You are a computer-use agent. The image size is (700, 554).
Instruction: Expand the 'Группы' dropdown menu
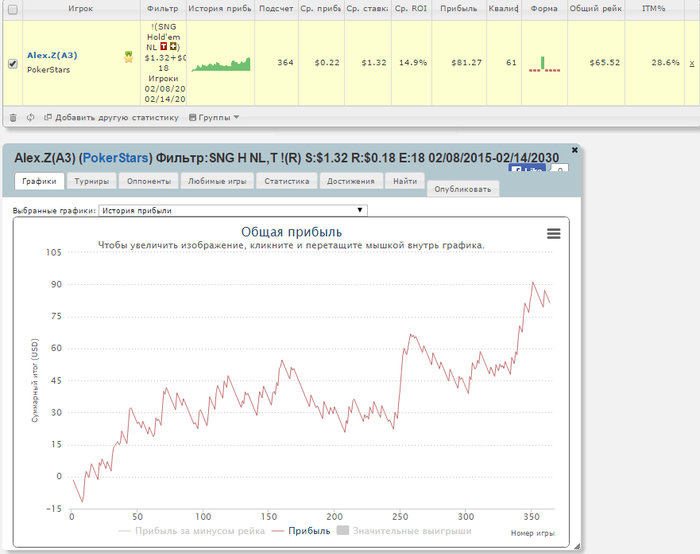pyautogui.click(x=214, y=117)
